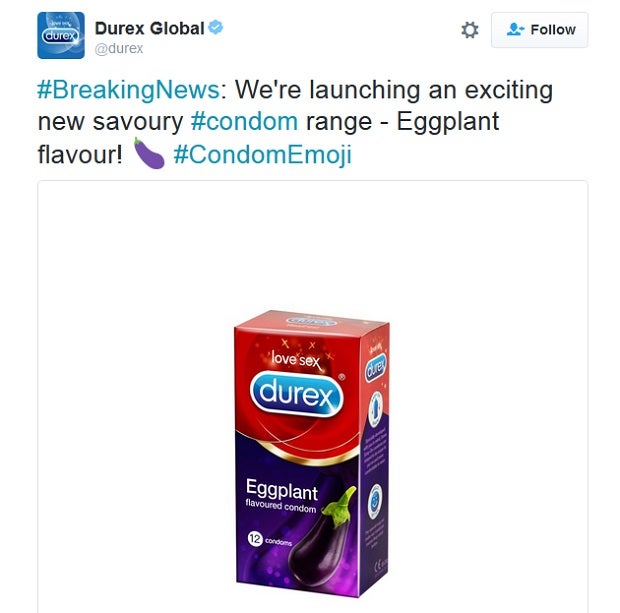Open the Durex profile avatar
The width and height of the screenshot is (620, 613).
pos(60,35)
